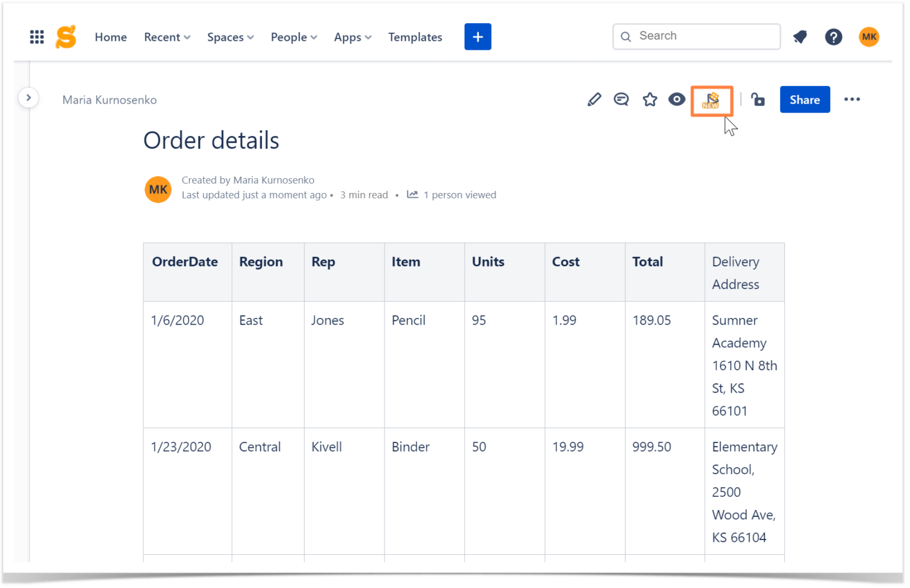Image resolution: width=910 pixels, height=588 pixels.
Task: Open the app switcher grid
Action: (x=37, y=37)
